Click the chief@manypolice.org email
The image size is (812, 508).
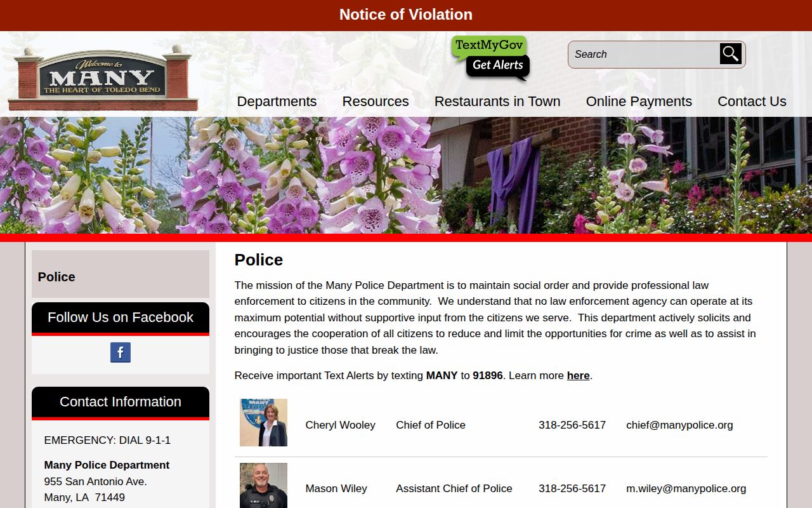(x=679, y=425)
